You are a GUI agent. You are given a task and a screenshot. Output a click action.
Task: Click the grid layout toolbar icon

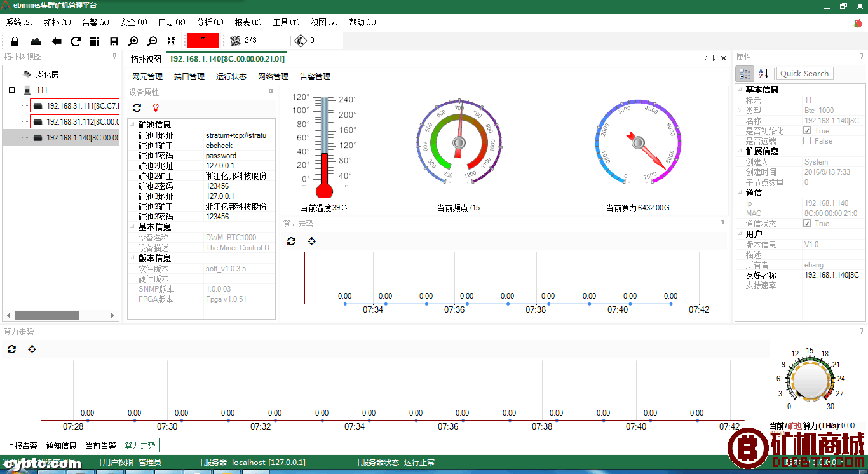pos(95,41)
